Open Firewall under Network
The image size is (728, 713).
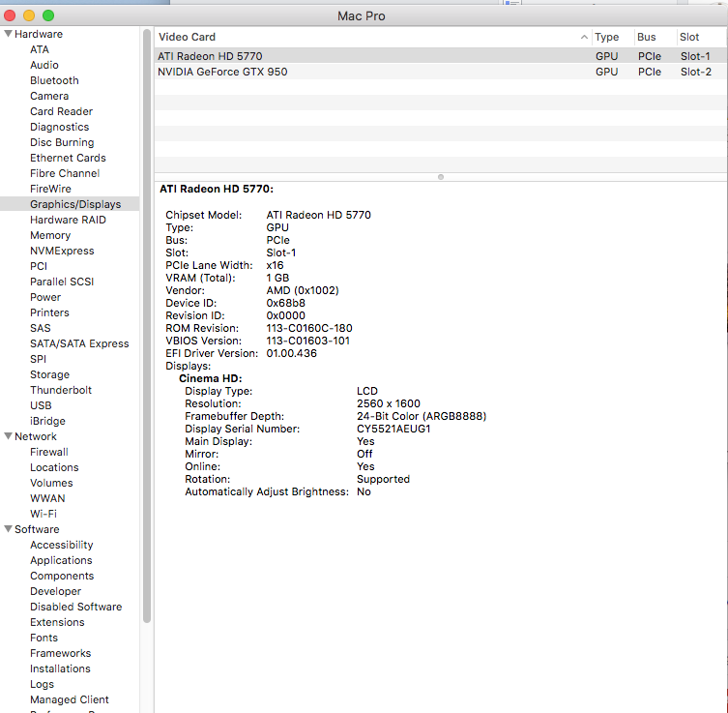pyautogui.click(x=49, y=452)
